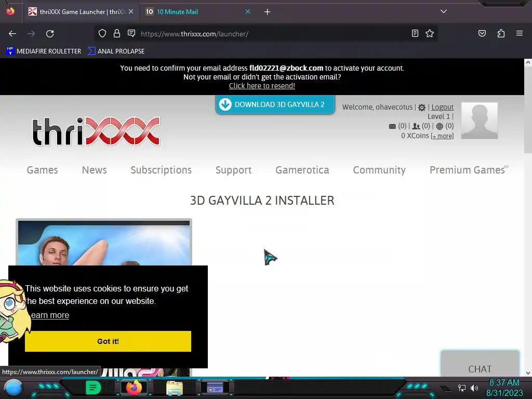The width and height of the screenshot is (532, 399).
Task: Open the Gamerotica menu item
Action: [x=302, y=170]
